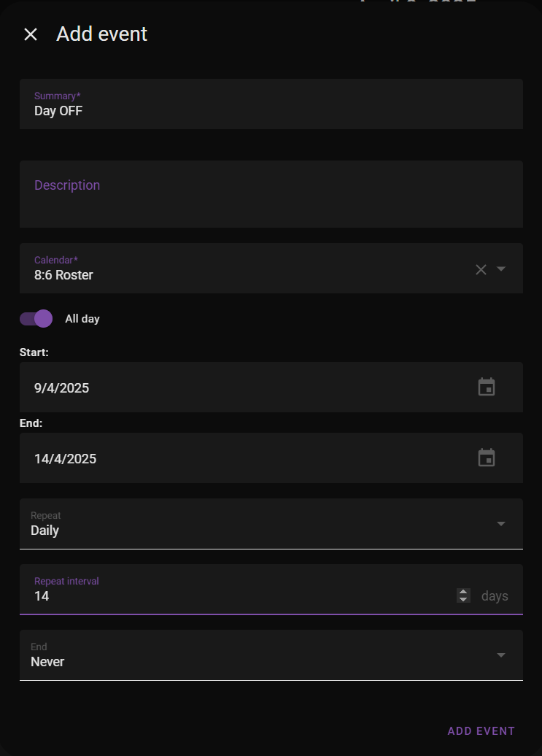Screen dimensions: 542x756
Task: Toggle the All day switch
Action: 36,319
